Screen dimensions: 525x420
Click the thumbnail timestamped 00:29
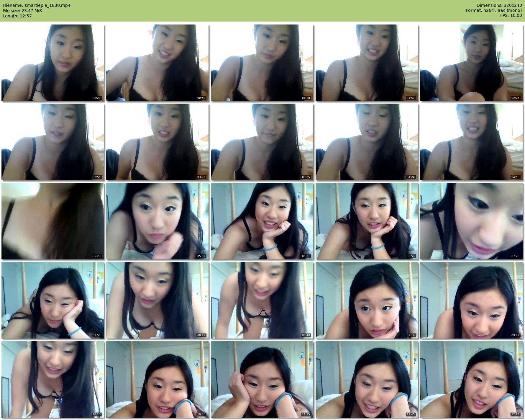tap(52, 63)
